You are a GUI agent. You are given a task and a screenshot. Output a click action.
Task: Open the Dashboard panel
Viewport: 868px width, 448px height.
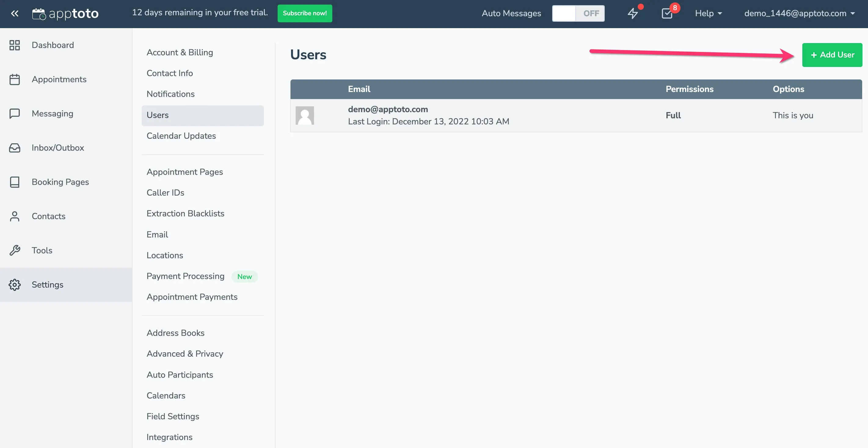[x=53, y=45]
